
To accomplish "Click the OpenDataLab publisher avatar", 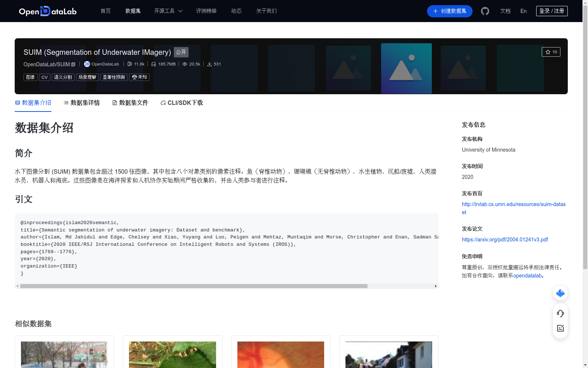I will tap(87, 64).
